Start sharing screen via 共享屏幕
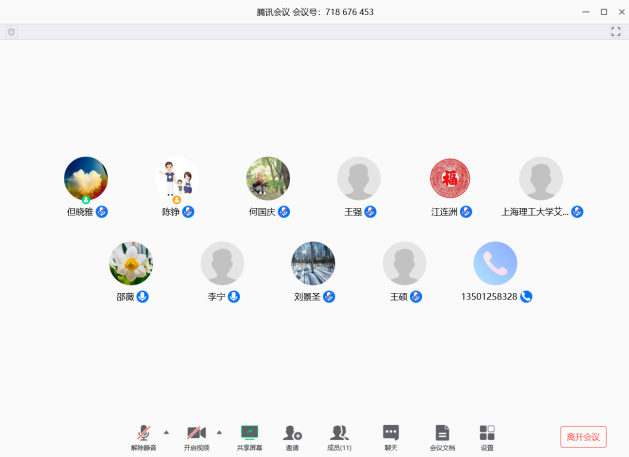This screenshot has height=457, width=629. click(x=249, y=434)
